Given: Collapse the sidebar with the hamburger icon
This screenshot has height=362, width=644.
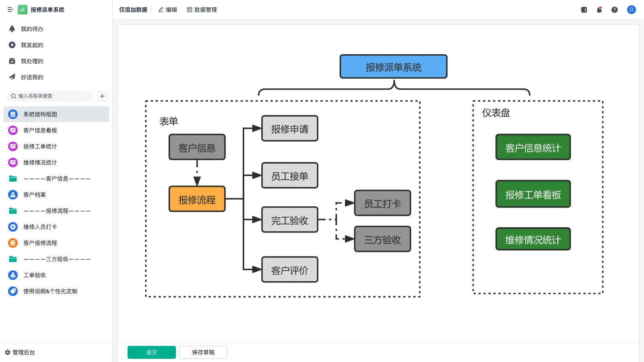Looking at the screenshot, I should (10, 10).
